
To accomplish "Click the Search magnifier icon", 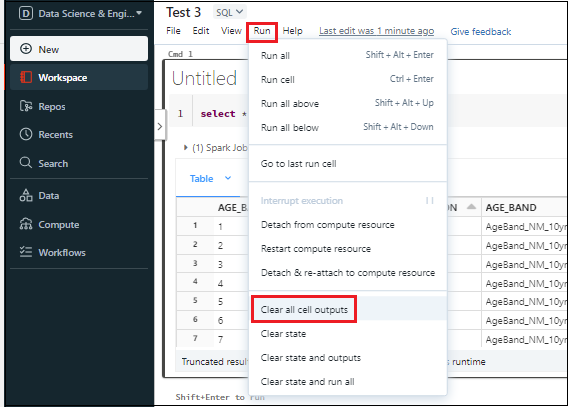I will 26,163.
